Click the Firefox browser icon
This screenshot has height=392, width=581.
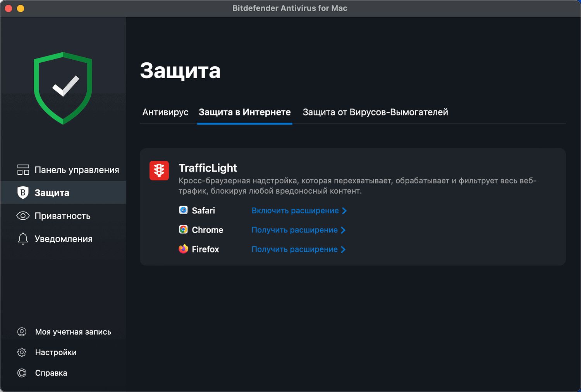(183, 249)
